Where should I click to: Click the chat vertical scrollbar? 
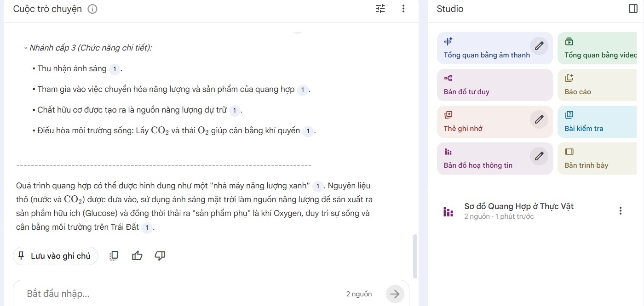coord(415,256)
